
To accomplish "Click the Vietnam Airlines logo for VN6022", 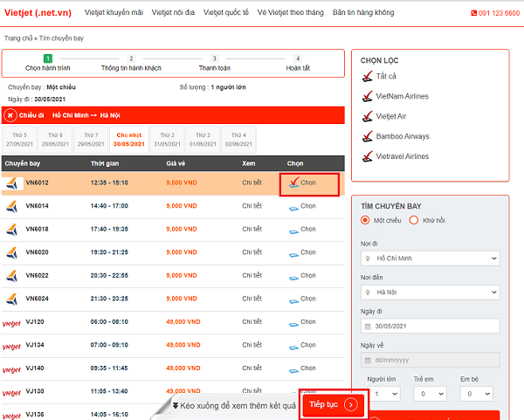I will 12,276.
